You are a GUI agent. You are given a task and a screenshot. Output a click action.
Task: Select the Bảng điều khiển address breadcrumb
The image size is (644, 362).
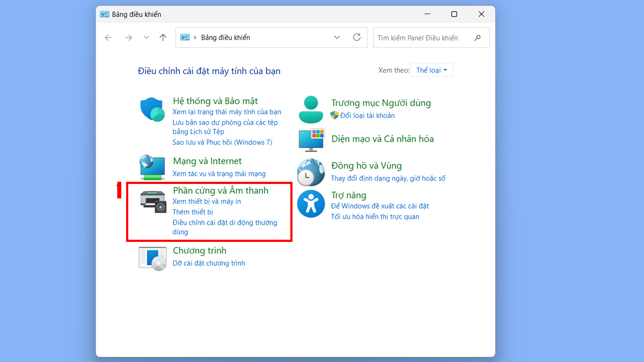tap(225, 38)
